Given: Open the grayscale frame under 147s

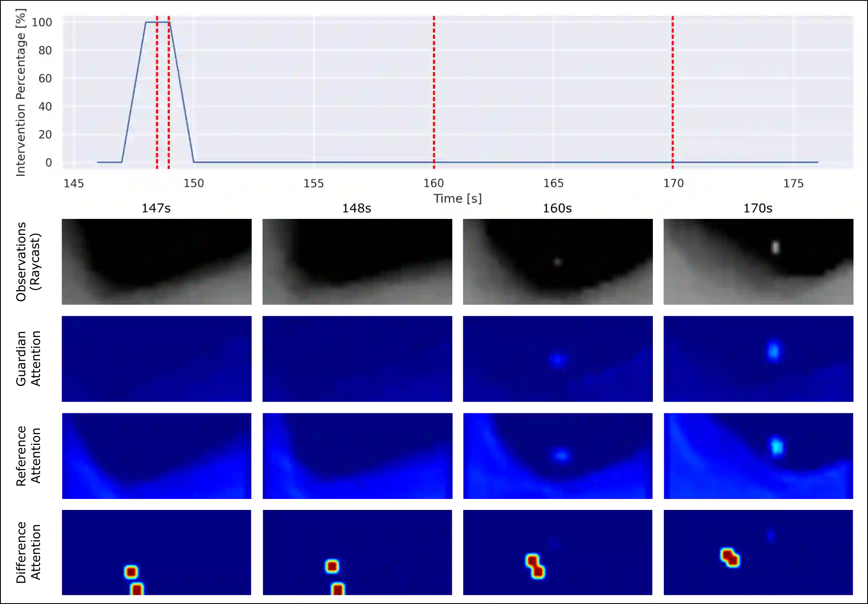Looking at the screenshot, I should click(x=157, y=262).
